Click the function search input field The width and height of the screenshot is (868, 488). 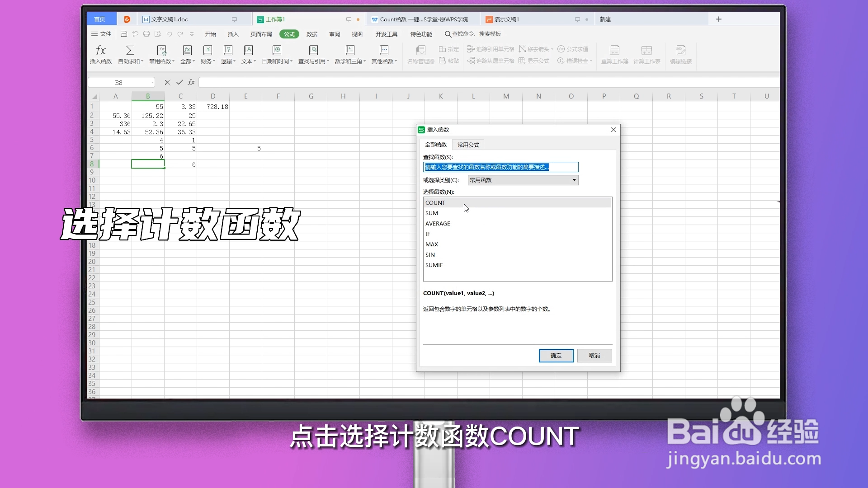pos(500,167)
